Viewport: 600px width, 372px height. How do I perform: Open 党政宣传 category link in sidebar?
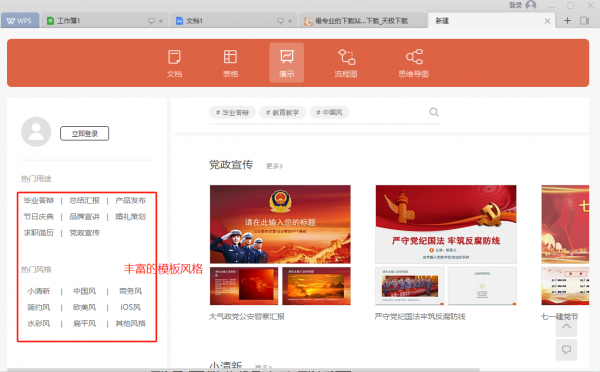(84, 233)
